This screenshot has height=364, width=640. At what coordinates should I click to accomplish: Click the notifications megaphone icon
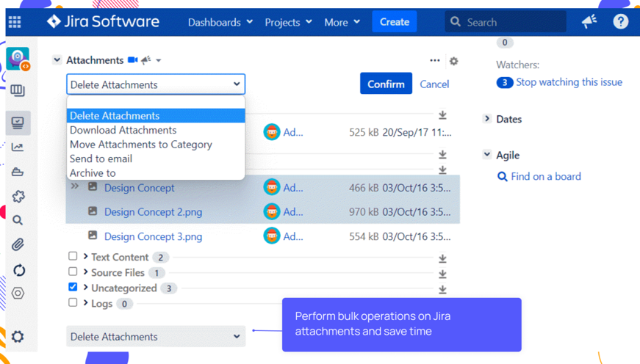(589, 22)
